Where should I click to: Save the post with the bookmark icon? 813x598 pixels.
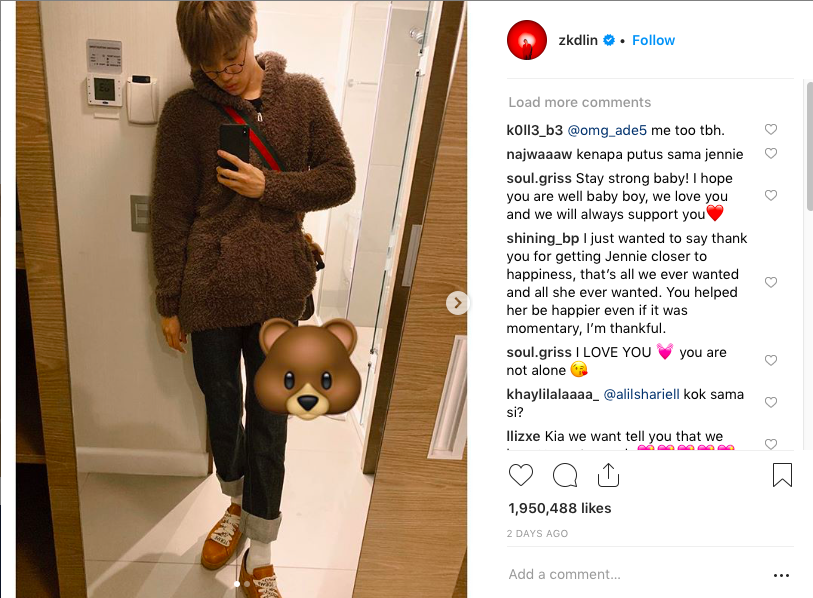pos(782,475)
